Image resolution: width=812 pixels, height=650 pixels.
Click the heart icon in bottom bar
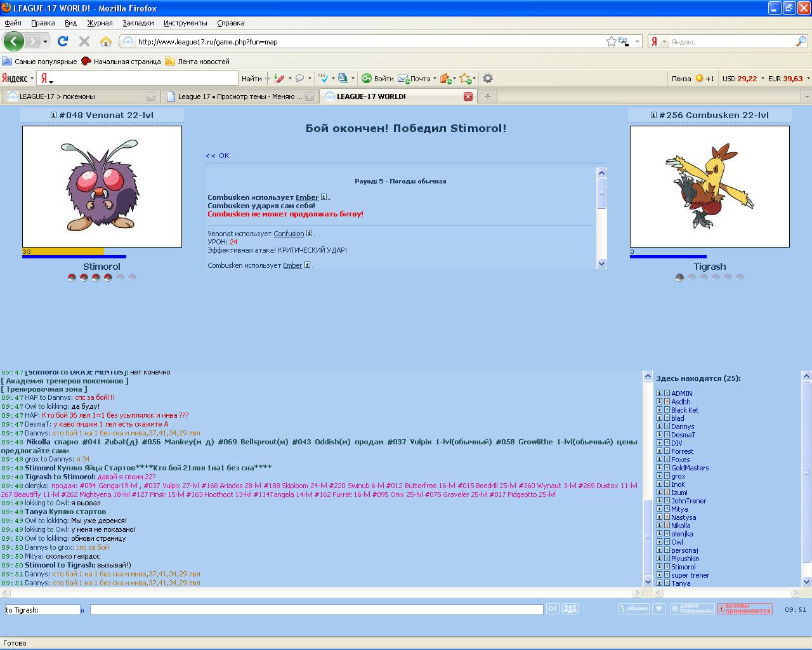[659, 609]
